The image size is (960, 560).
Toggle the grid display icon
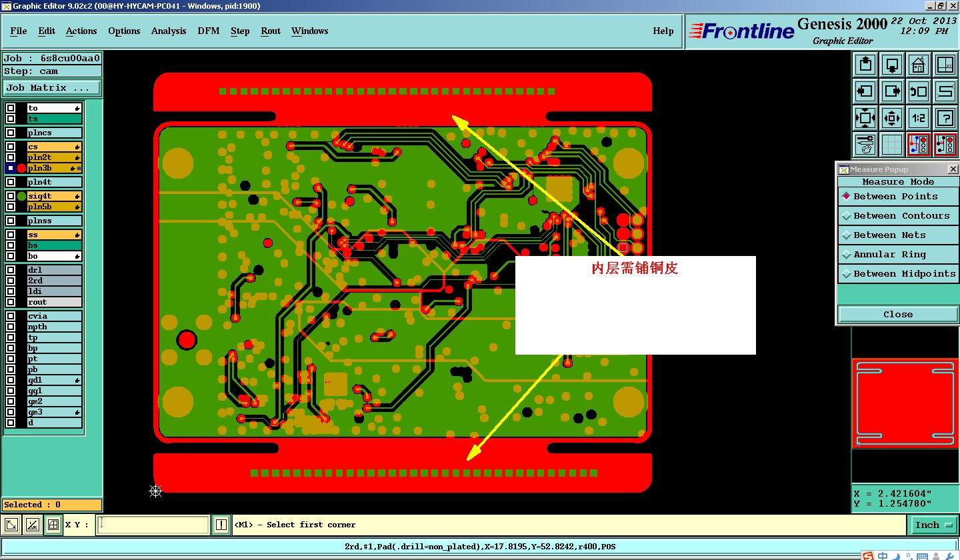tap(892, 145)
